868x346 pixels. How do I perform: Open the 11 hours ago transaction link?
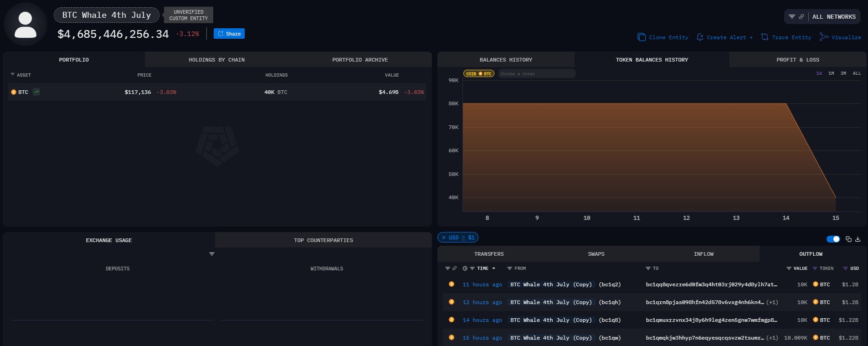482,284
